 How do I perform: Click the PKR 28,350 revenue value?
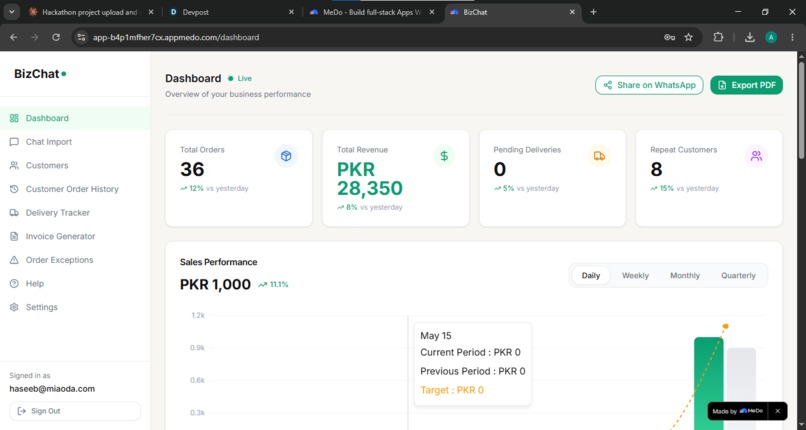(370, 179)
